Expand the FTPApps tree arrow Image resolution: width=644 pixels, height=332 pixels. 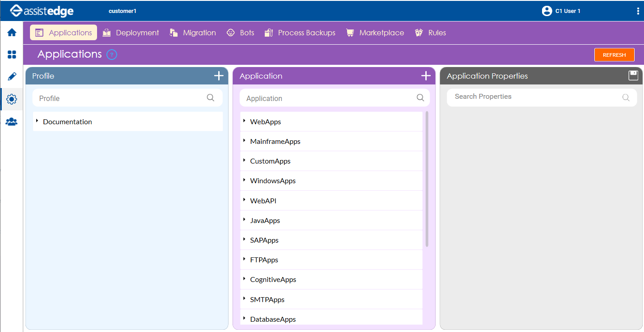pyautogui.click(x=244, y=259)
